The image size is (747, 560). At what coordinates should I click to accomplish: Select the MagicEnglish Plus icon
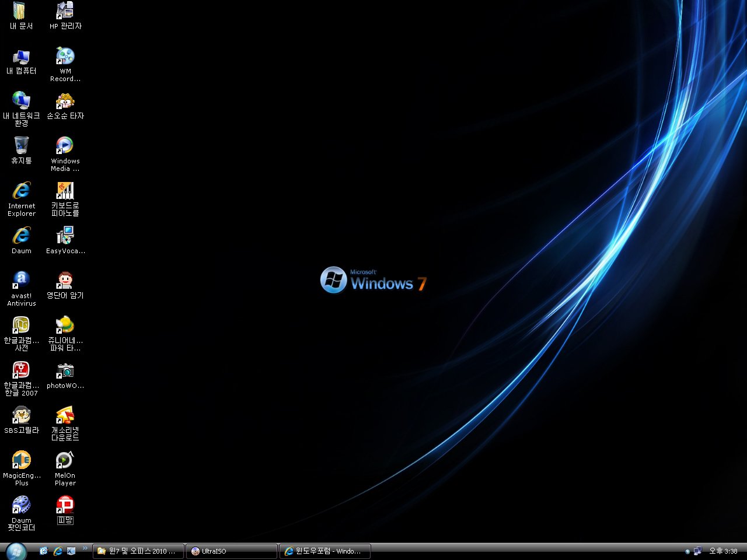click(x=21, y=468)
